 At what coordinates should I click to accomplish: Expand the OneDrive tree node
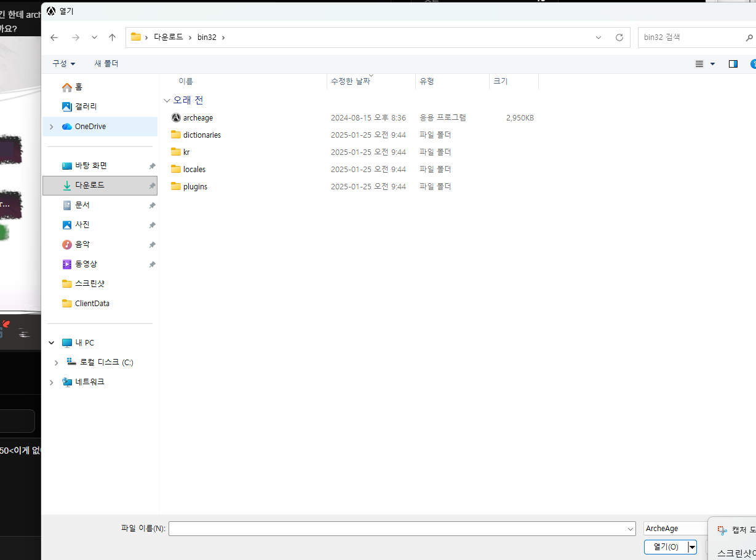point(51,126)
